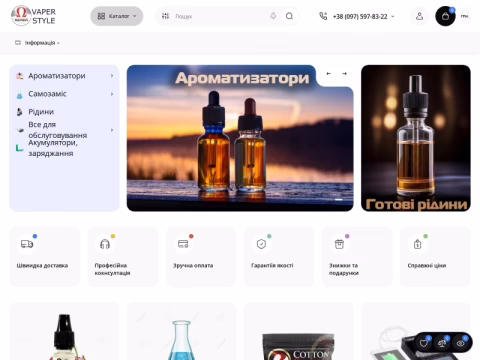Expand the phone numbers dropdown chevron
The height and width of the screenshot is (360, 480).
393,16
